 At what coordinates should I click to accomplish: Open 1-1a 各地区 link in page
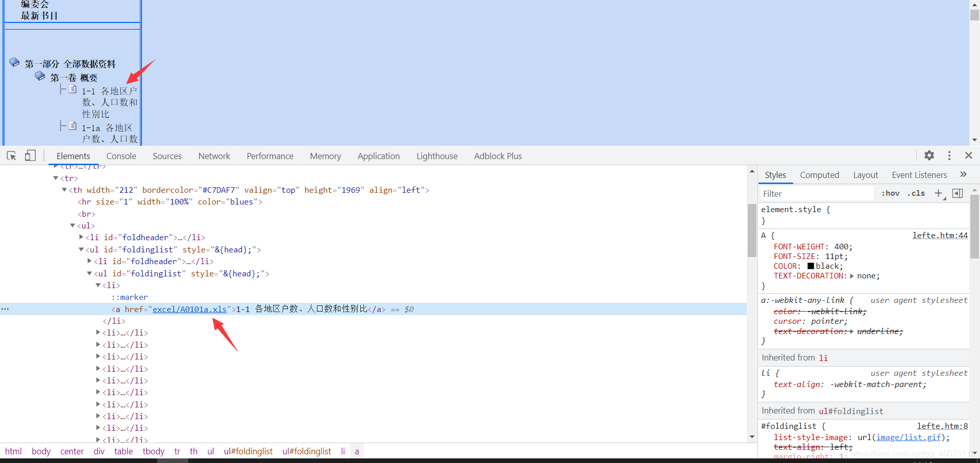tap(110, 133)
